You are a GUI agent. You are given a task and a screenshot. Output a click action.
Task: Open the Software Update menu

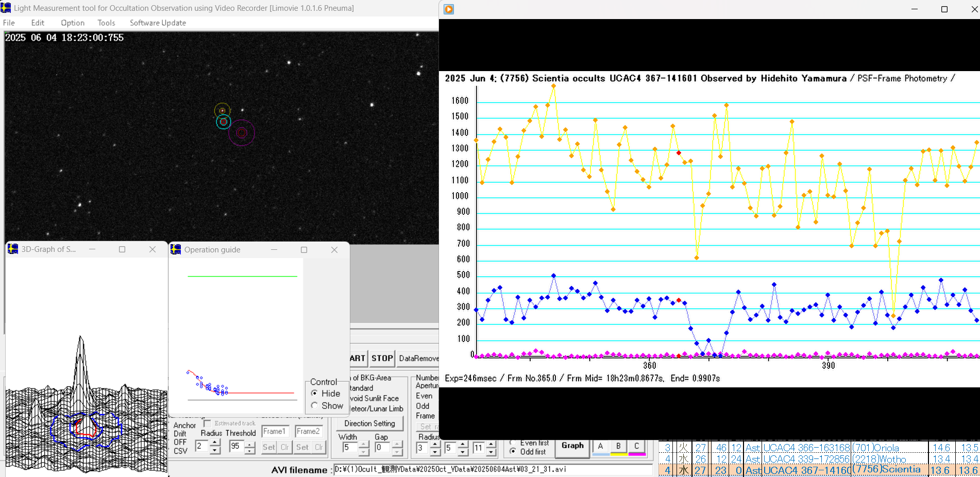158,23
